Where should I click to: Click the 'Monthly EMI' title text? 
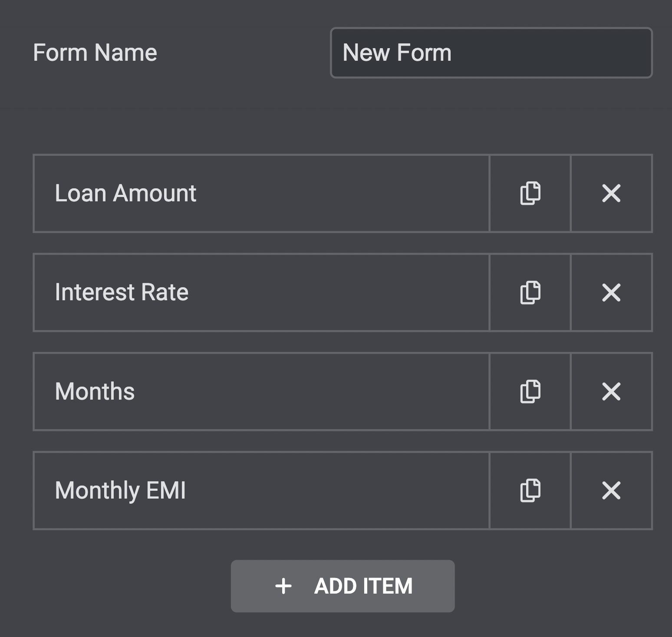pos(120,490)
